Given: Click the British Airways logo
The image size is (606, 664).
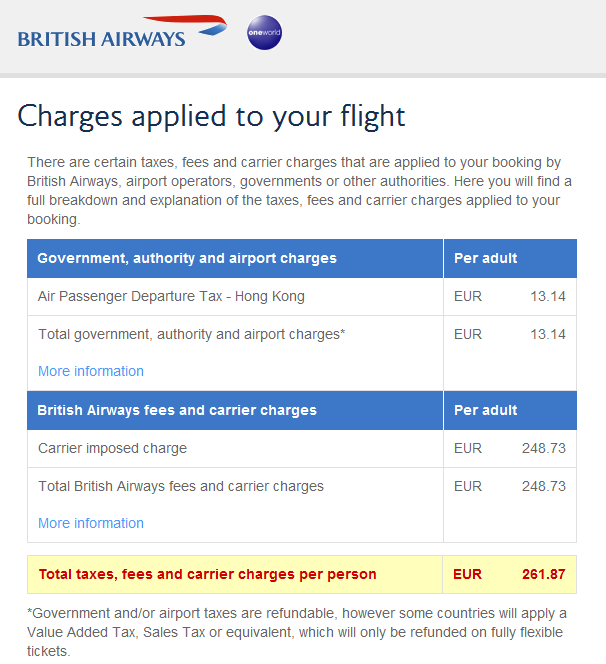Looking at the screenshot, I should pyautogui.click(x=122, y=32).
